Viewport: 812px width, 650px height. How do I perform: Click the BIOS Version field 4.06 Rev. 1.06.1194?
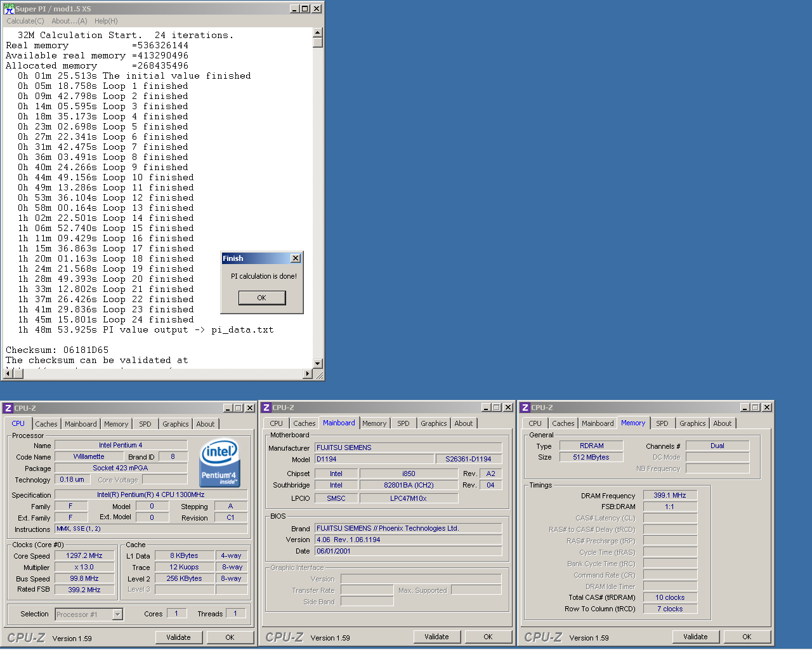[x=408, y=540]
